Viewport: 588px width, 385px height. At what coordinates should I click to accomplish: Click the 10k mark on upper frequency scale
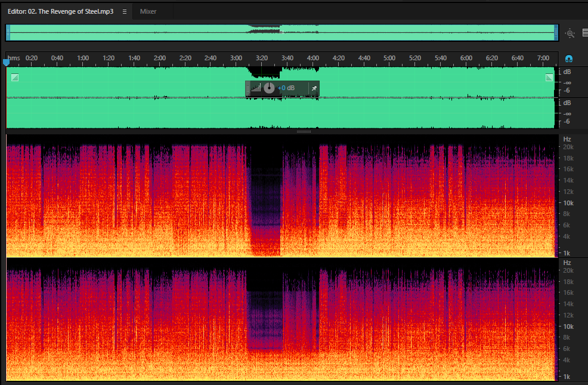tap(568, 203)
